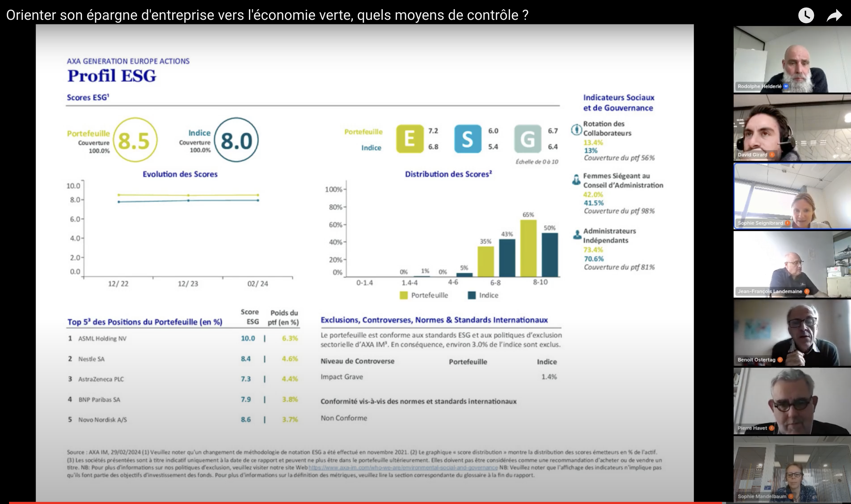Click the grey-green G score tile

pos(528,139)
